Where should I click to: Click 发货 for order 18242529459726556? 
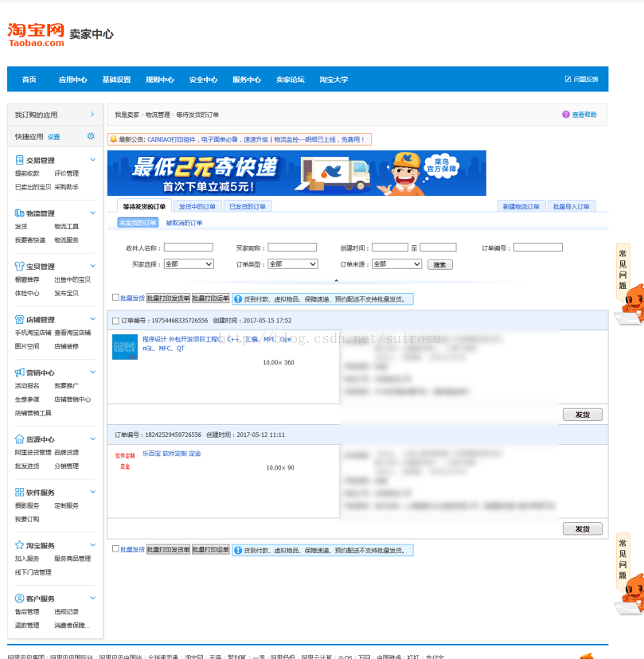pos(583,528)
